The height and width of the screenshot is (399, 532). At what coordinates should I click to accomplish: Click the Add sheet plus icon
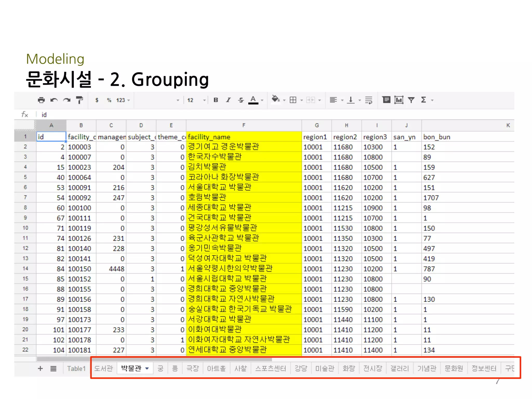(x=40, y=368)
